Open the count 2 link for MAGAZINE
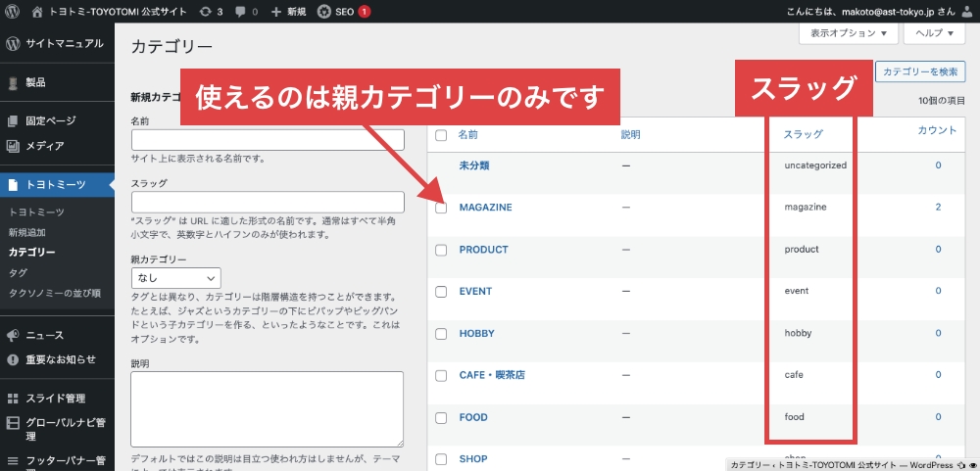The image size is (980, 471). [938, 207]
